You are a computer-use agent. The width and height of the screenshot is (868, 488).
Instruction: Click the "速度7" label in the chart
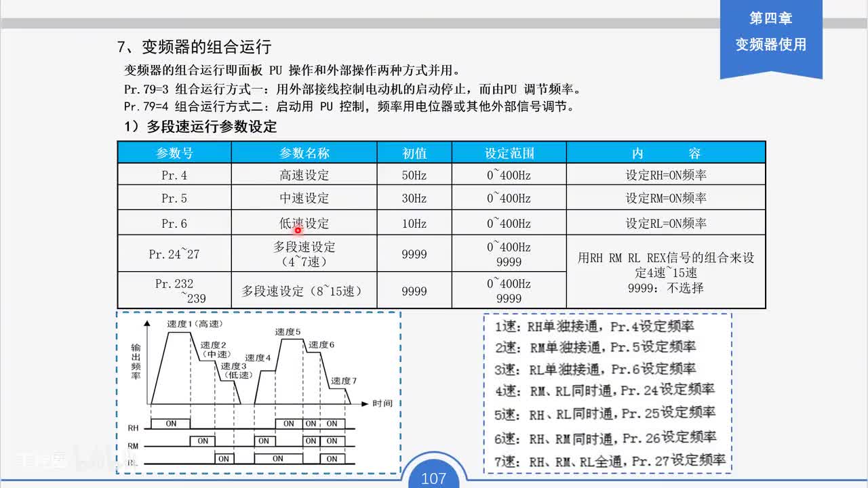coord(344,381)
